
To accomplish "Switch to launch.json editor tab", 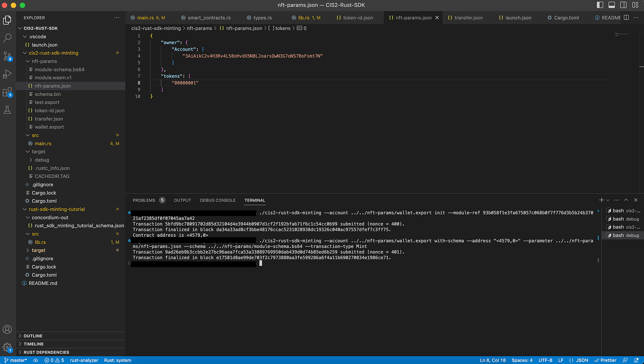I will tap(518, 18).
